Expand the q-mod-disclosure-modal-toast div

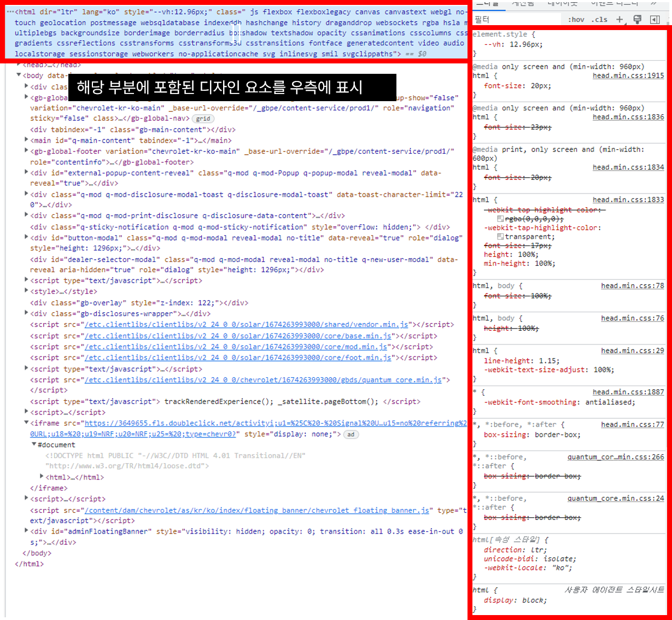click(26, 194)
